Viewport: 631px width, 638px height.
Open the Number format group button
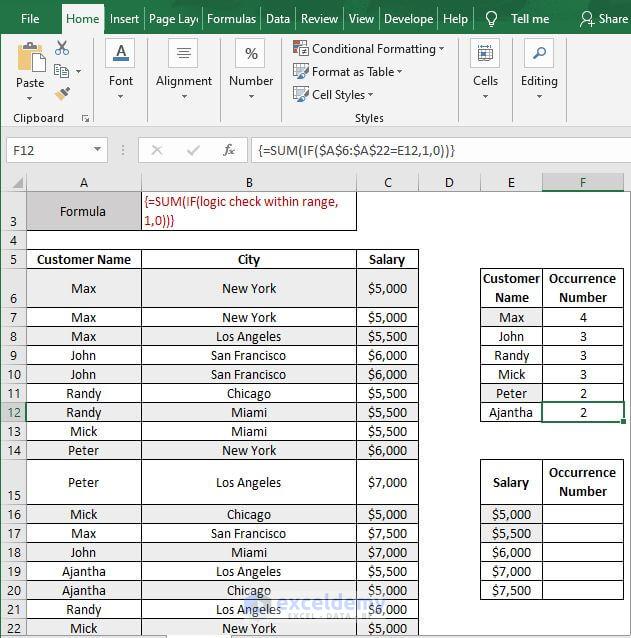(x=251, y=53)
